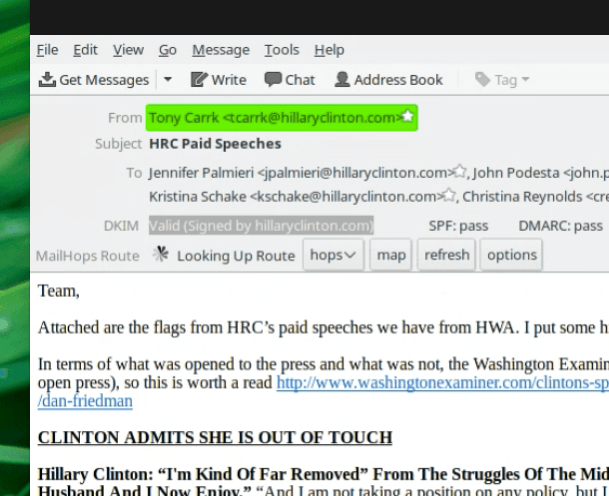Click the Christina Reynolds recipient
The image size is (609, 496).
point(536,197)
